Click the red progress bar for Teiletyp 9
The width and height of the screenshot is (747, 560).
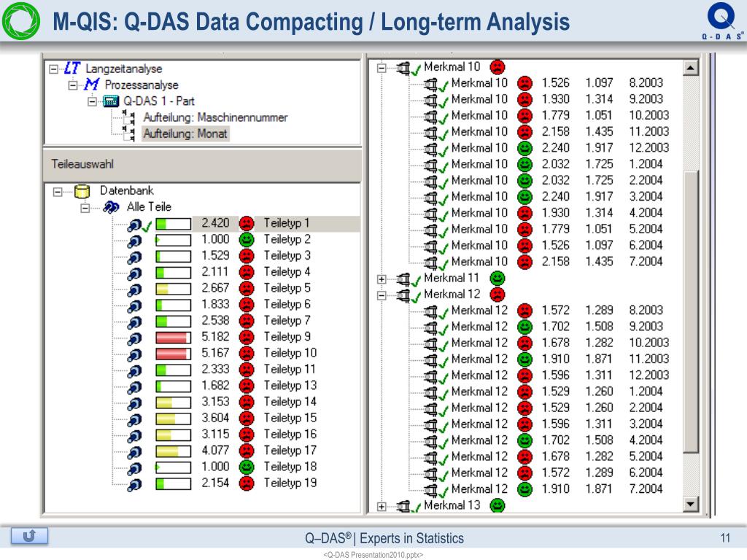(x=174, y=338)
